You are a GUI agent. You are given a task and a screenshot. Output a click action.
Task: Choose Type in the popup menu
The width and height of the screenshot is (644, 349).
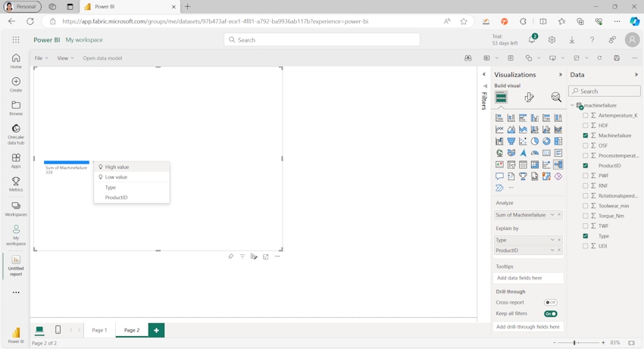(132, 187)
